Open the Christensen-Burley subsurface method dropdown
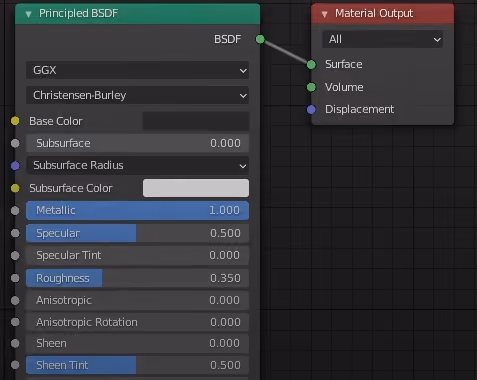 (x=137, y=95)
